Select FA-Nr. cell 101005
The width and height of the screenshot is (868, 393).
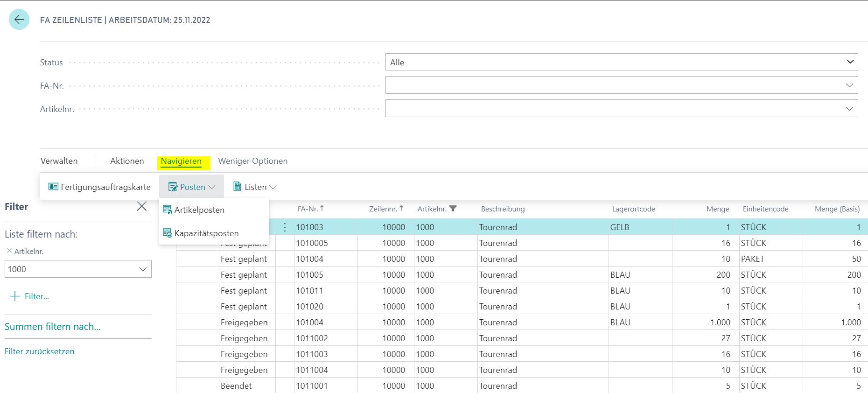[x=325, y=275]
